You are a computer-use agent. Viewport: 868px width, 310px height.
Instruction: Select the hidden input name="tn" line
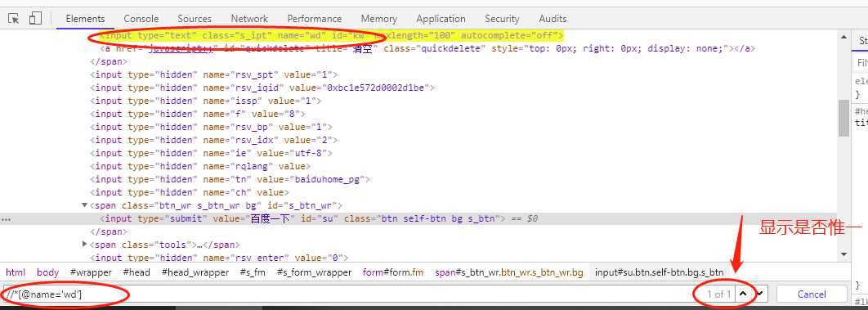point(230,179)
